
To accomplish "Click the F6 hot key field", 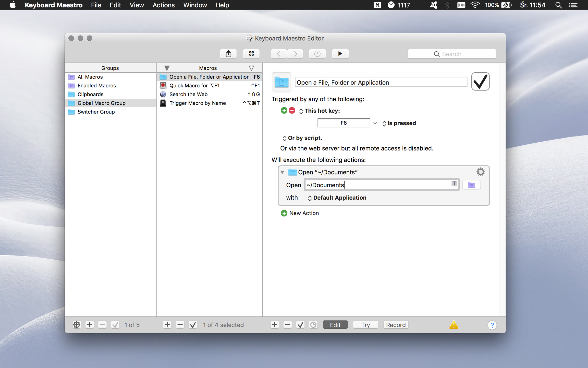I will point(343,123).
